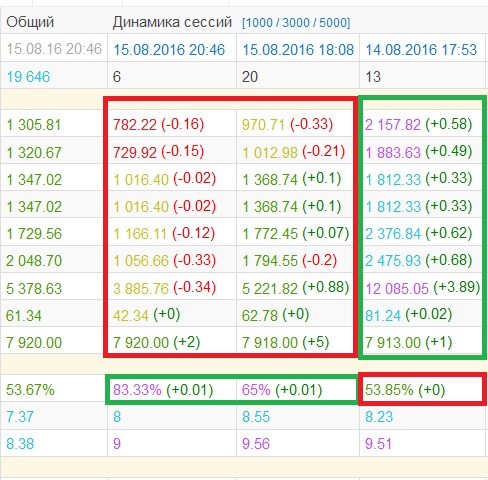Select battle count 20 cell
488x480 pixels.
point(250,77)
